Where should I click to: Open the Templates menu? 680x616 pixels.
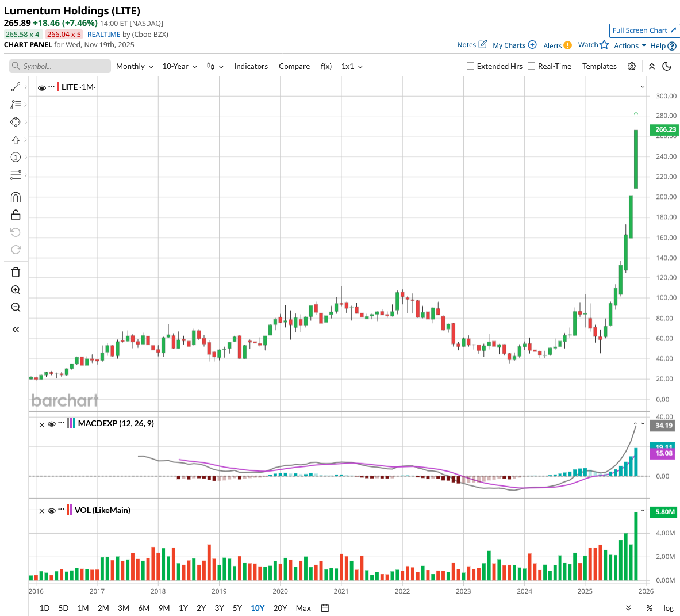[x=600, y=66]
